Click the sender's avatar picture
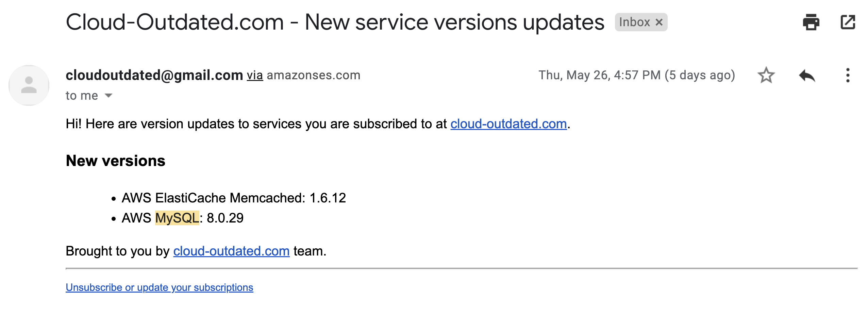Viewport: 868px width, 313px height. point(29,85)
